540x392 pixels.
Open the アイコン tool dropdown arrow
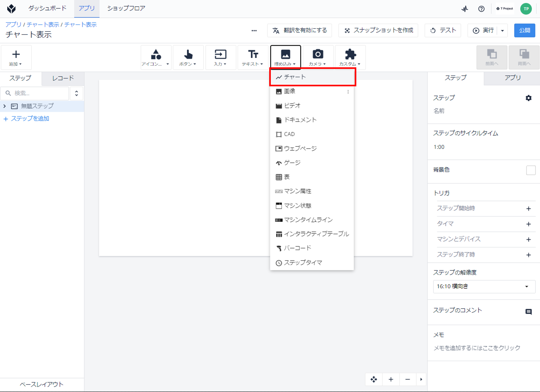click(x=168, y=64)
